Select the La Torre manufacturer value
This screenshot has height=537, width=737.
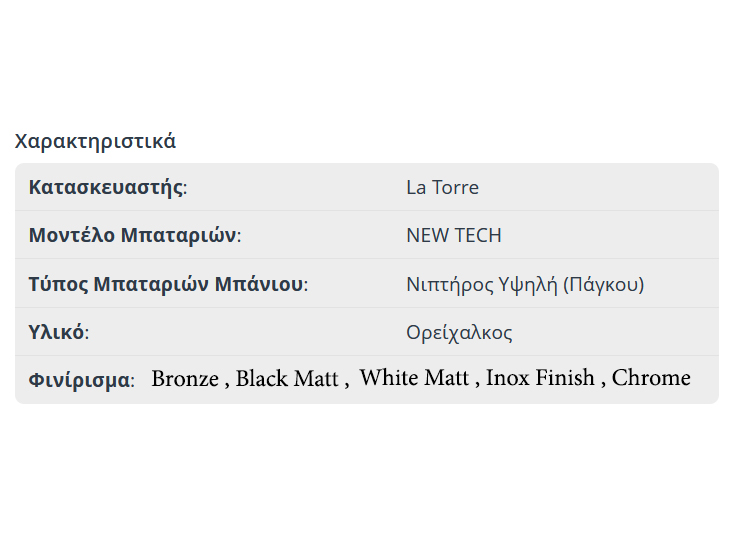pyautogui.click(x=442, y=187)
